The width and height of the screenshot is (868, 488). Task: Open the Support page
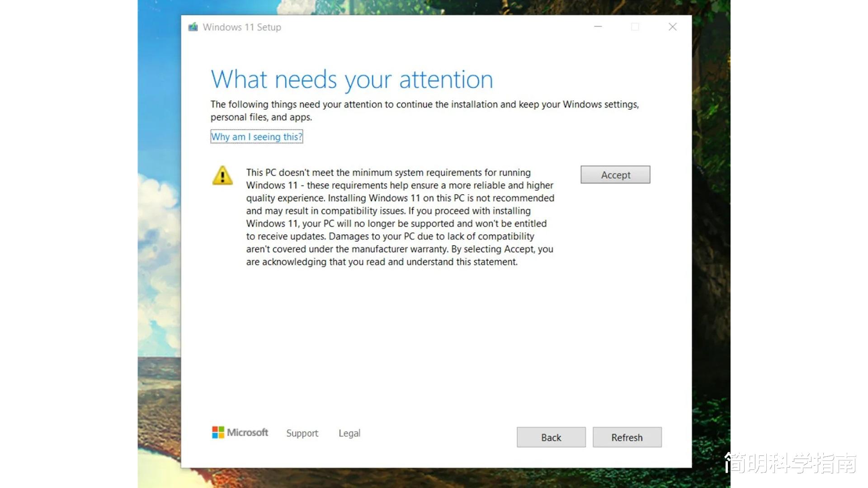click(302, 433)
